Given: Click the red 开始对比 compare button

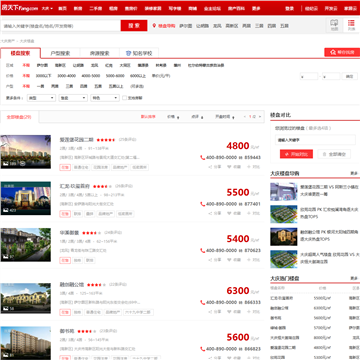Looking at the screenshot, I should tap(296, 154).
